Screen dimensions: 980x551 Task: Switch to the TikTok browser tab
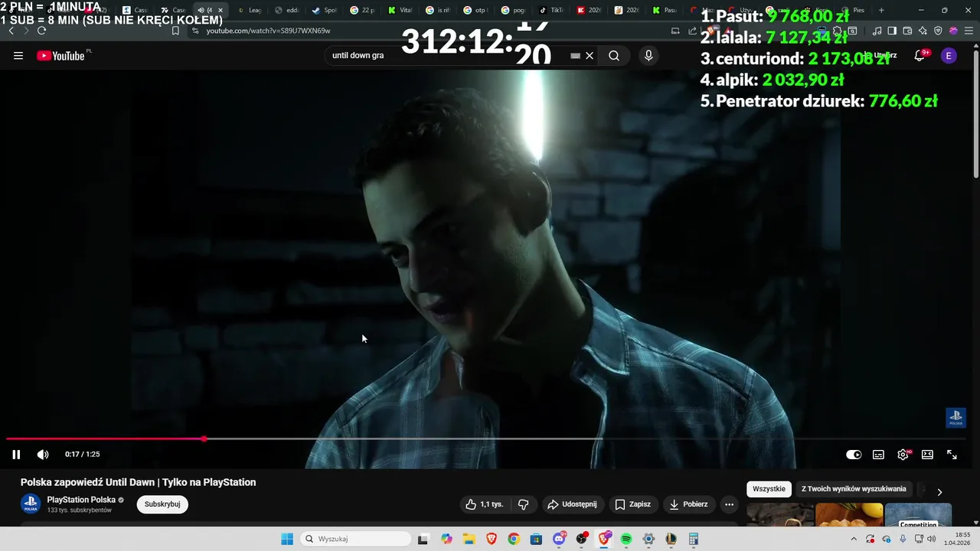pyautogui.click(x=551, y=10)
